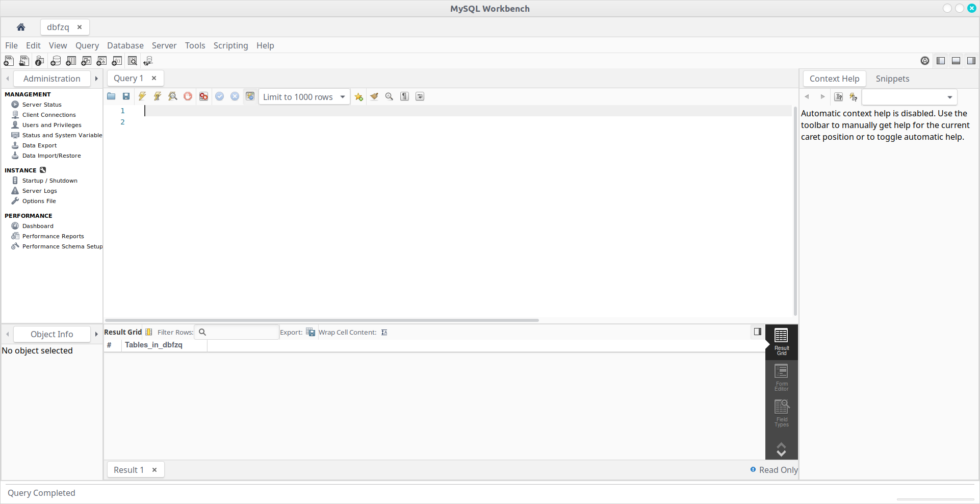Select the Result Grid view button
Viewport: 980px width, 504px height.
pyautogui.click(x=781, y=342)
